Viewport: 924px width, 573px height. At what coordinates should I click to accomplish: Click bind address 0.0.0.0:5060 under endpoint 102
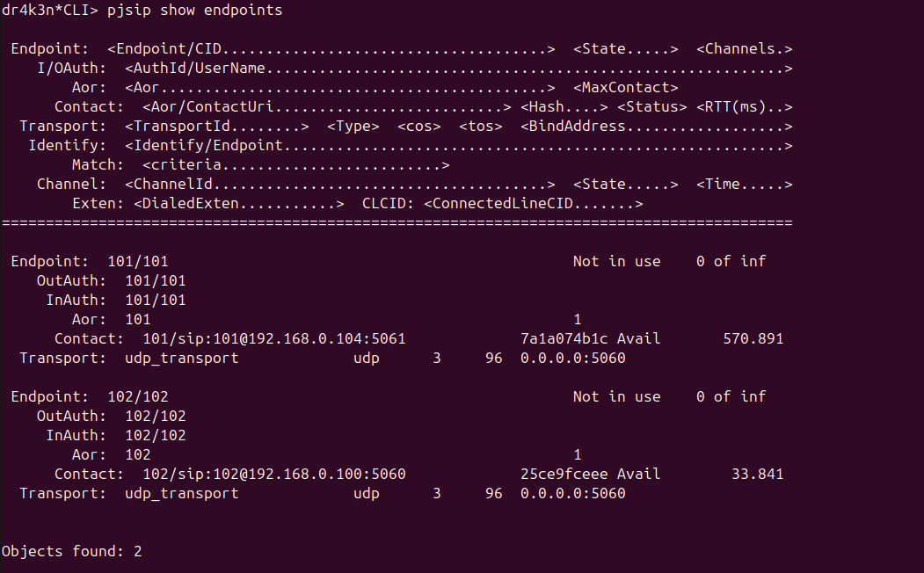pyautogui.click(x=573, y=494)
